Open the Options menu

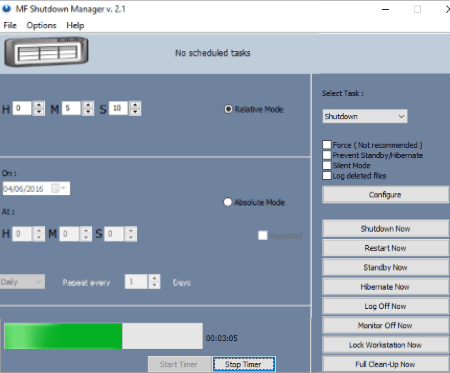click(41, 25)
